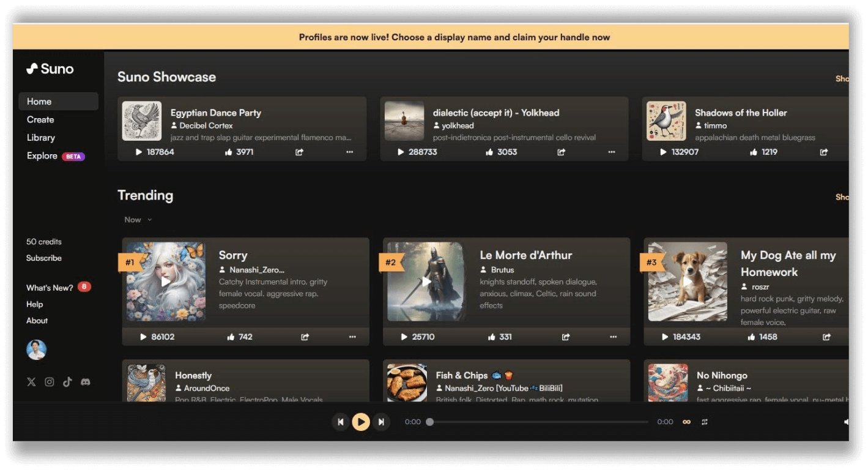Skip to next track
This screenshot has width=868, height=470.
click(x=381, y=422)
